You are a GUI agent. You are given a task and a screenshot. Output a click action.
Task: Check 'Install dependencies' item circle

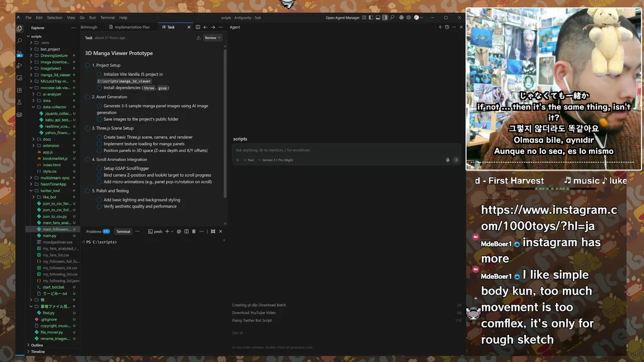coord(100,87)
